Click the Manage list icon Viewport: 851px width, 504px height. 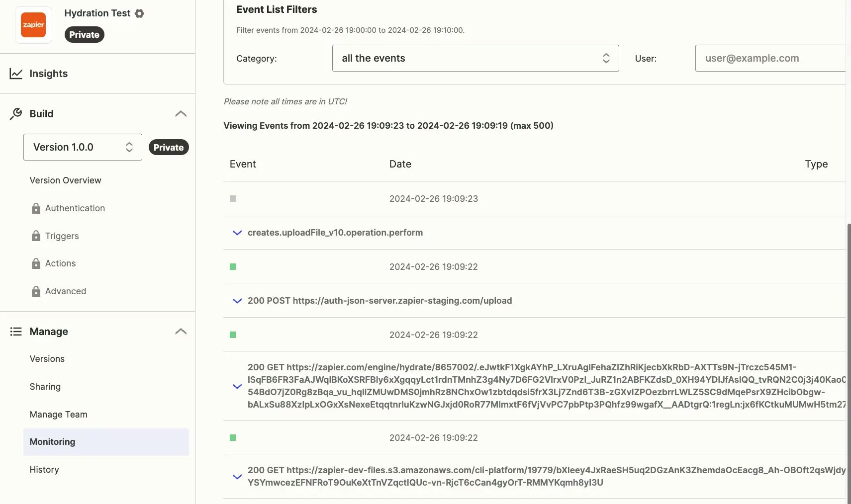click(16, 332)
